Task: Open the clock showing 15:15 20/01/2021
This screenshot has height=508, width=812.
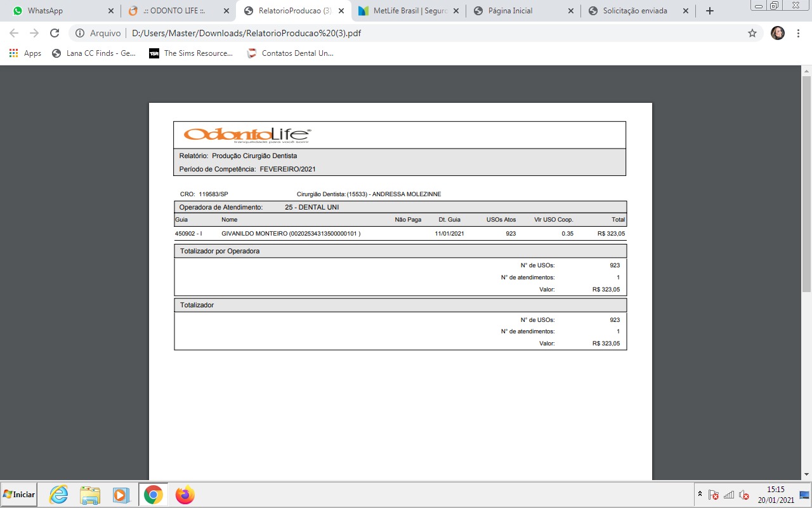Action: point(776,495)
